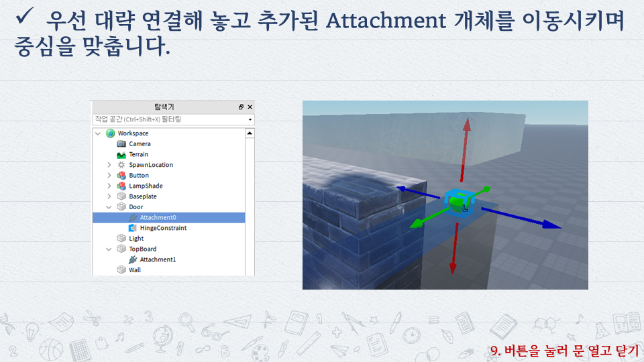
Task: Select the SpawnLocation row
Action: pyautogui.click(x=169, y=165)
